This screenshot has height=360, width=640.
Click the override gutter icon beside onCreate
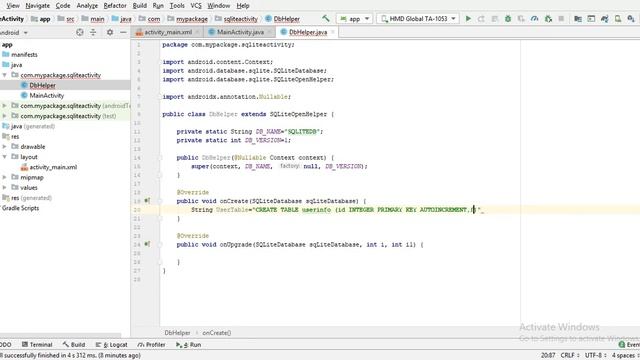click(x=147, y=201)
